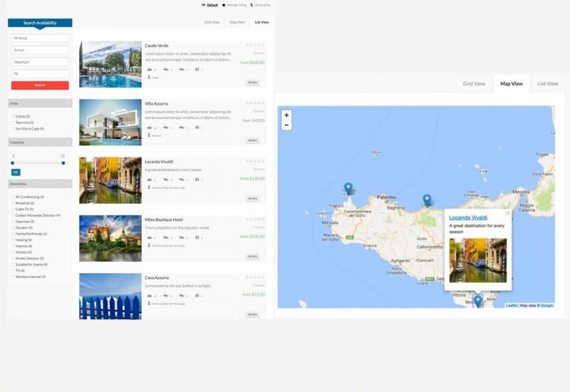This screenshot has width=570, height=392.
Task: Click the guests icon in Villa Azzurra listing
Action: tap(150, 128)
